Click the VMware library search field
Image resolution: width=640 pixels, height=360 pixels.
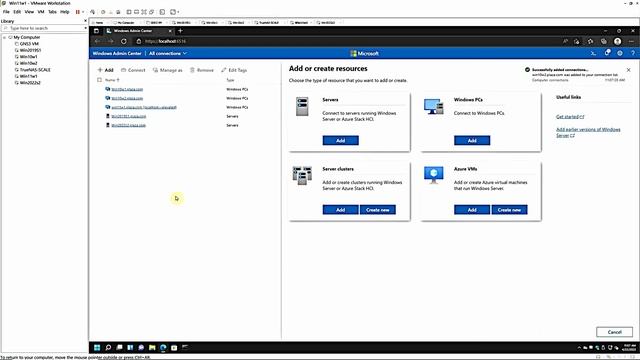[x=43, y=28]
